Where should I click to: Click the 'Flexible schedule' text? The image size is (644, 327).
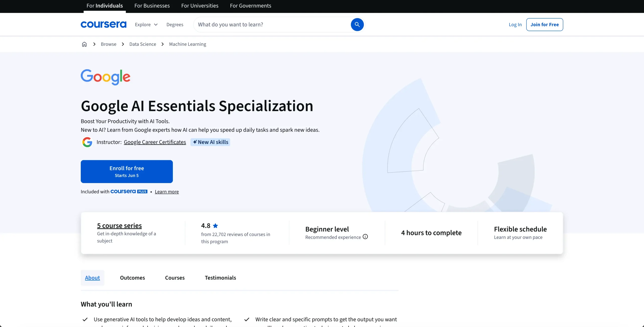click(x=520, y=229)
